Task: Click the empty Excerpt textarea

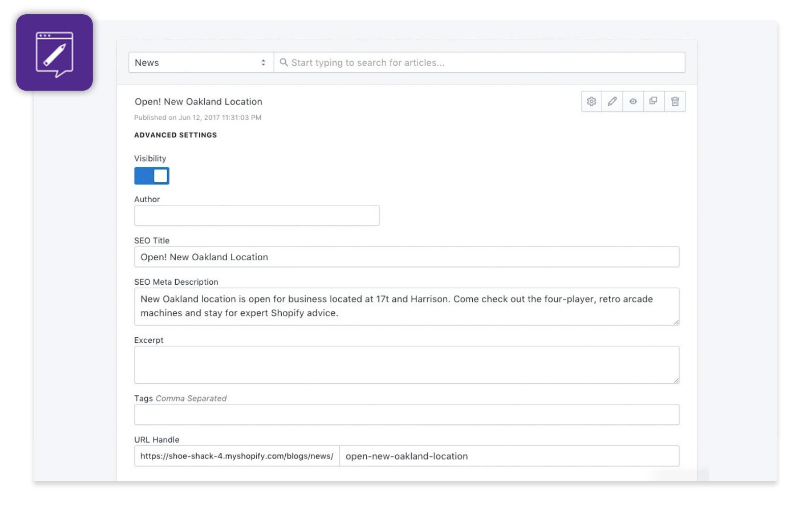Action: [x=407, y=365]
